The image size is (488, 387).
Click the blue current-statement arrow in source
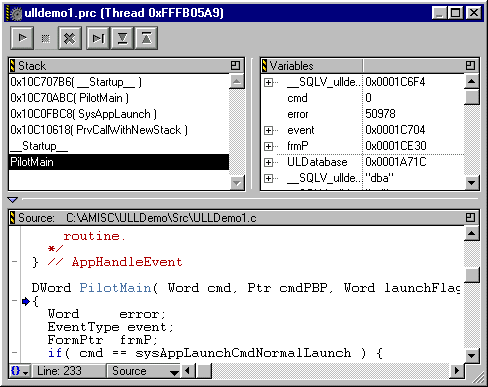[26, 302]
